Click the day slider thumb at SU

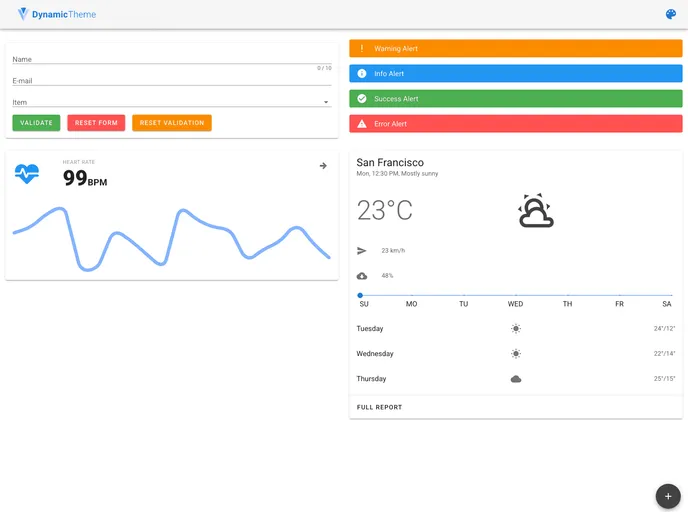pos(360,295)
